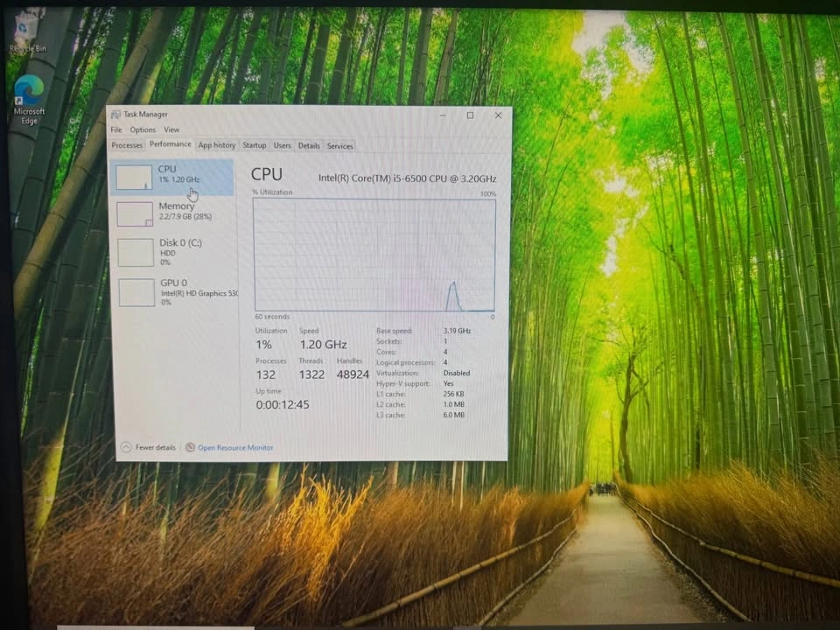Open the Details tab
Screen dimensions: 840x630
[x=309, y=145]
